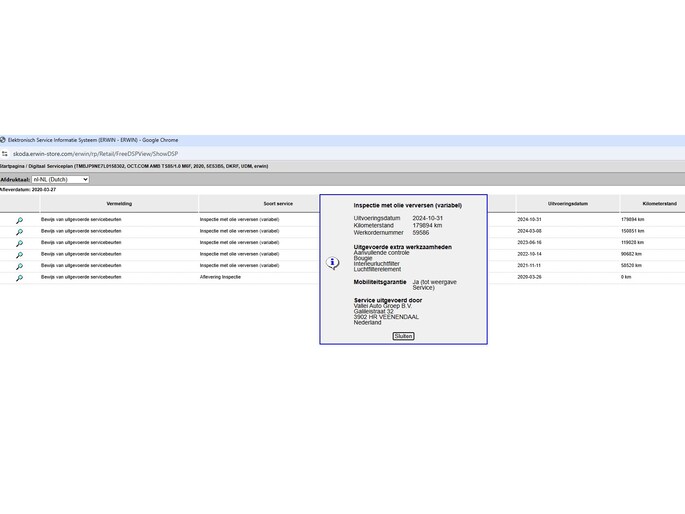The image size is (685, 514).
Task: Click the Kilometerstand column header
Action: (659, 204)
